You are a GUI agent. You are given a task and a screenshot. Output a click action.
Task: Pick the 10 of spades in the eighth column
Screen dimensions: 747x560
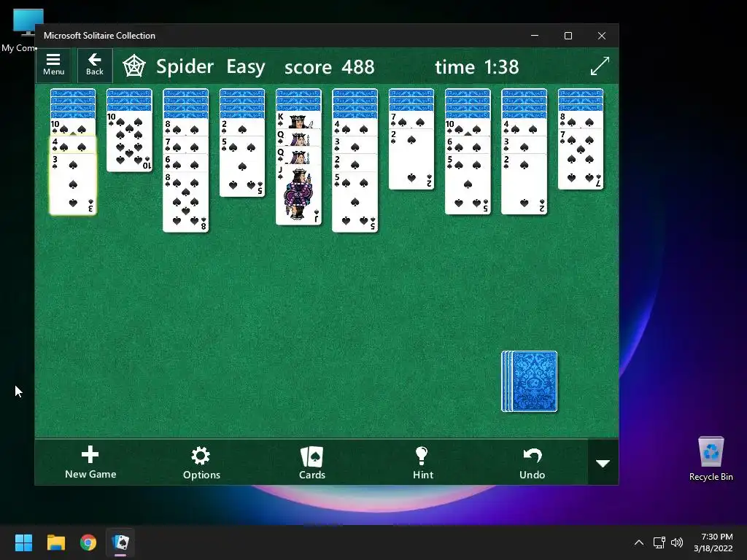[x=468, y=127]
